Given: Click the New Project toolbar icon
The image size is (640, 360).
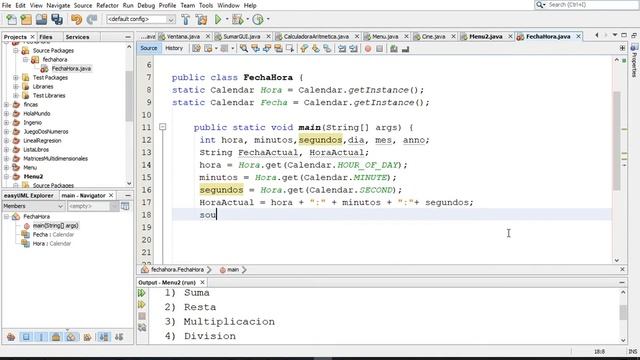Looking at the screenshot, I should (26, 19).
